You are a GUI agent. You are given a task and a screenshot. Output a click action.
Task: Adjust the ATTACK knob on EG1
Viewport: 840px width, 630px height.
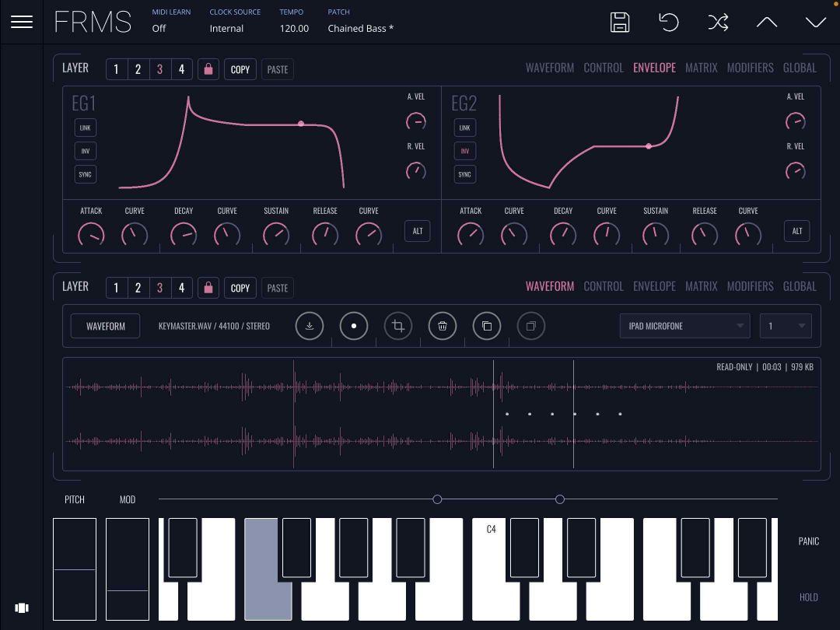click(x=91, y=234)
